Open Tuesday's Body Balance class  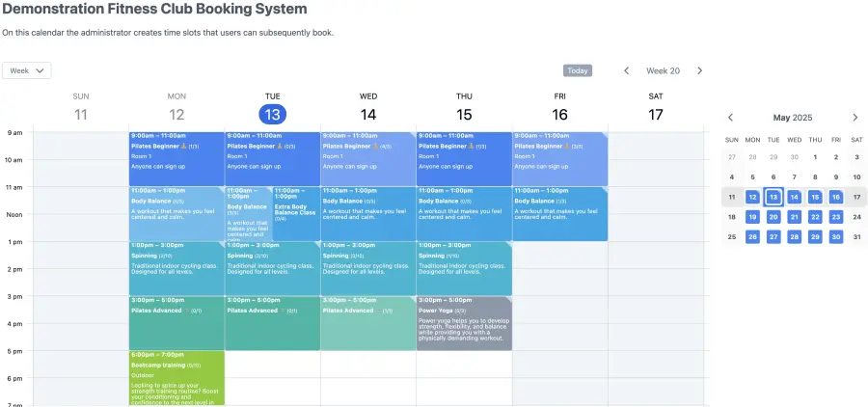249,214
